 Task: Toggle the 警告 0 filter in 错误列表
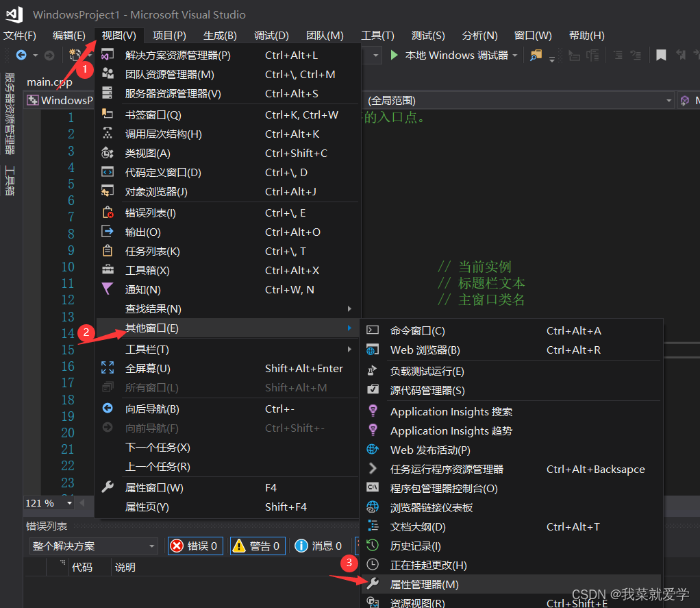pos(258,546)
